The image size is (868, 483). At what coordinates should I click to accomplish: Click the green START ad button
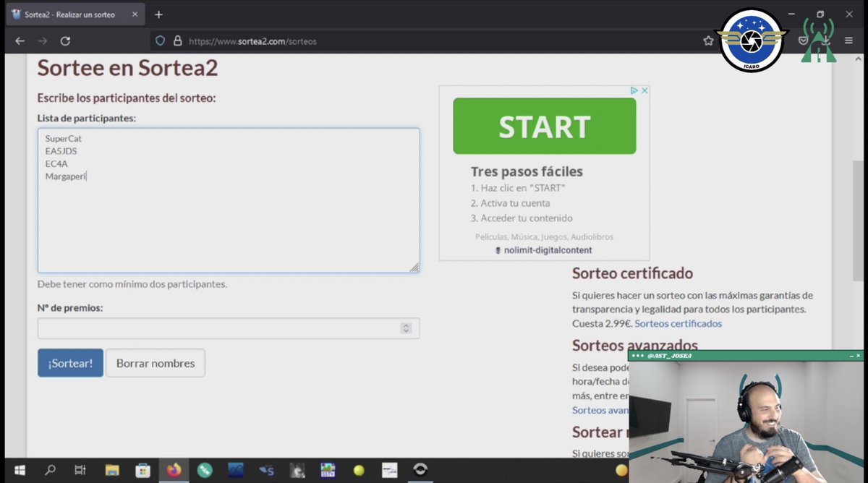click(x=545, y=127)
